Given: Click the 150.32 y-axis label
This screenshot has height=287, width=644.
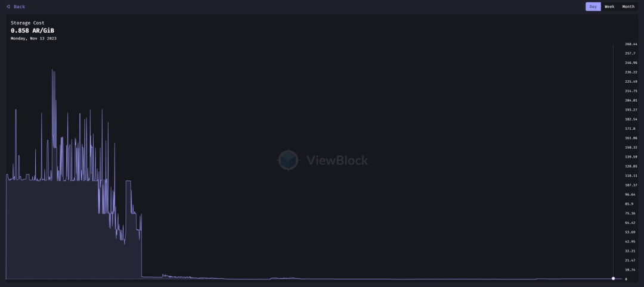Looking at the screenshot, I should [631, 148].
